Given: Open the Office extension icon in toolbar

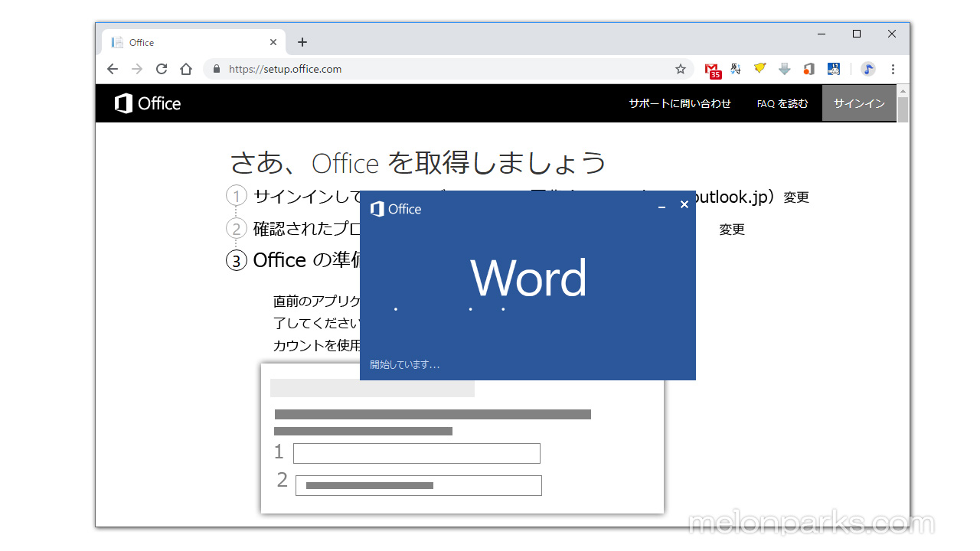Looking at the screenshot, I should 808,69.
